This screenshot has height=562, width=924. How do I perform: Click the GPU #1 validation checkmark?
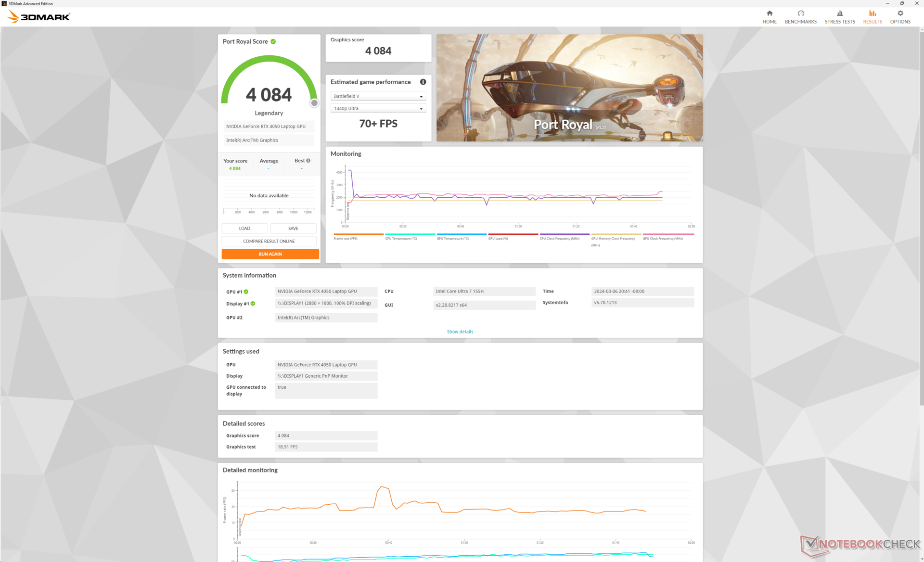(x=246, y=292)
